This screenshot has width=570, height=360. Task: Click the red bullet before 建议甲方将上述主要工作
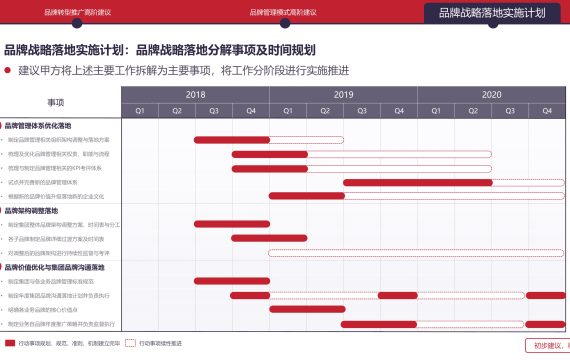[x=7, y=70]
